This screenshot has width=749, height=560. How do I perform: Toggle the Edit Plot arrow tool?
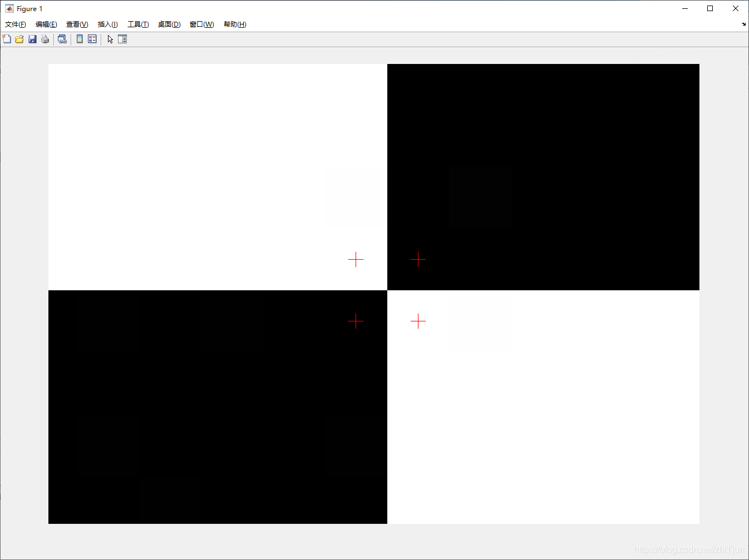[110, 39]
